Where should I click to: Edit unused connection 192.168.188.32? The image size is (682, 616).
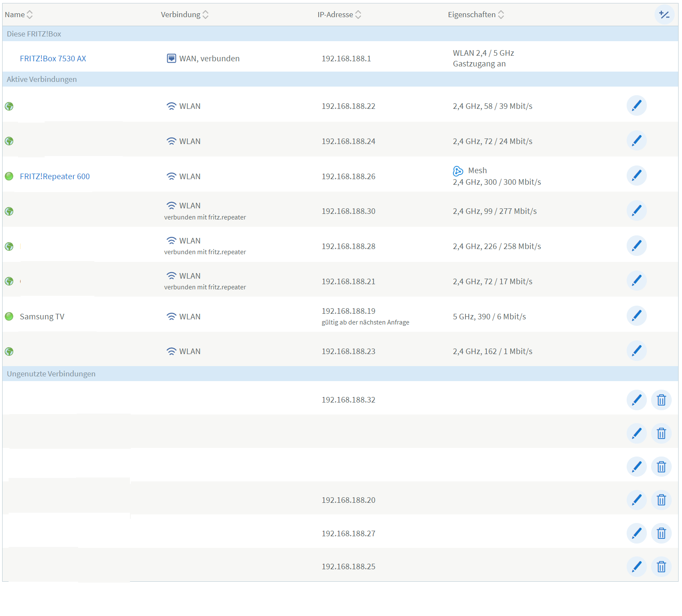(637, 400)
